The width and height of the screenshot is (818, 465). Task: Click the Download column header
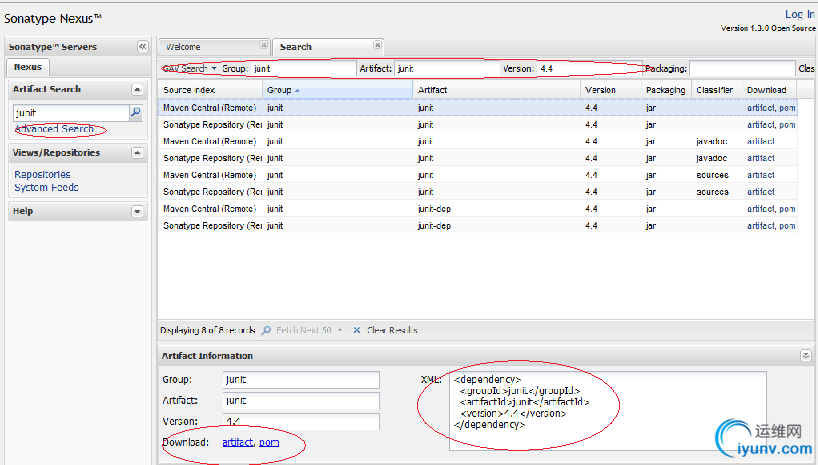769,90
